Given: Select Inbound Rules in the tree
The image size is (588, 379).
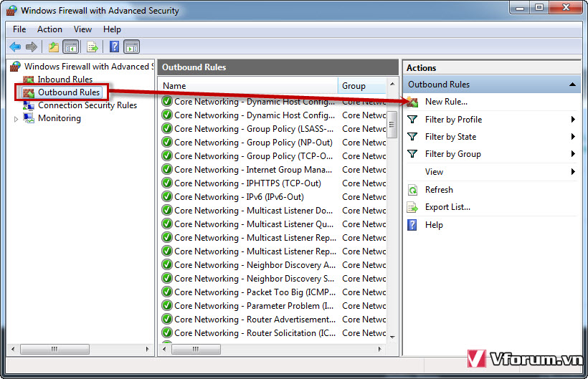Looking at the screenshot, I should coord(65,80).
